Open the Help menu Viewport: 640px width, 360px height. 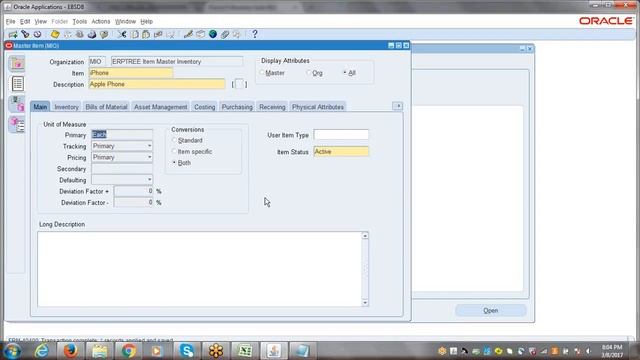click(147, 22)
